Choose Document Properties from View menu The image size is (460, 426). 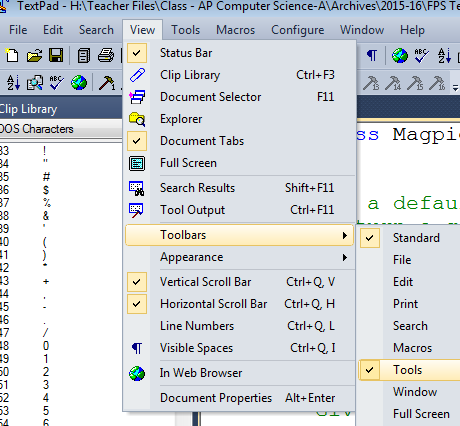click(x=240, y=398)
